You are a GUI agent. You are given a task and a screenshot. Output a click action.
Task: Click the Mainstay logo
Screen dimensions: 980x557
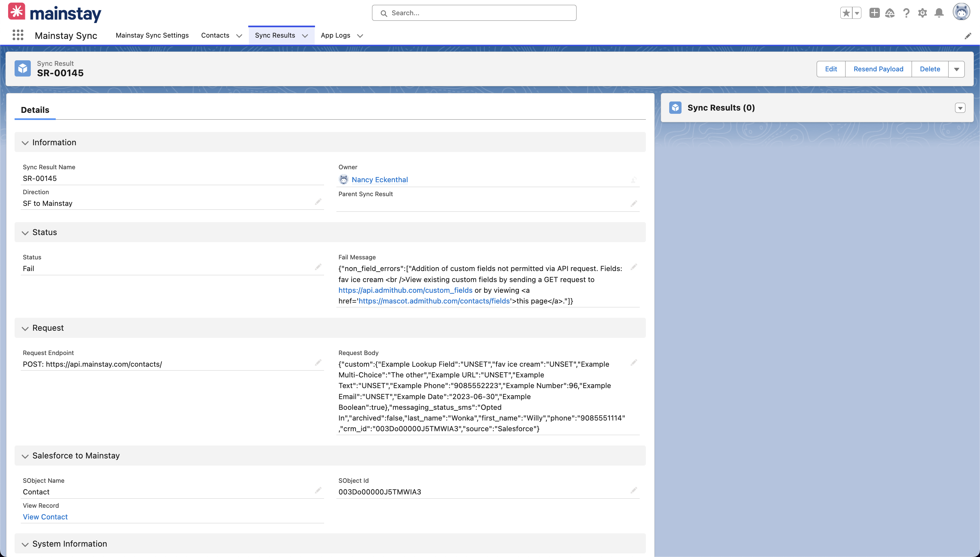pos(55,13)
